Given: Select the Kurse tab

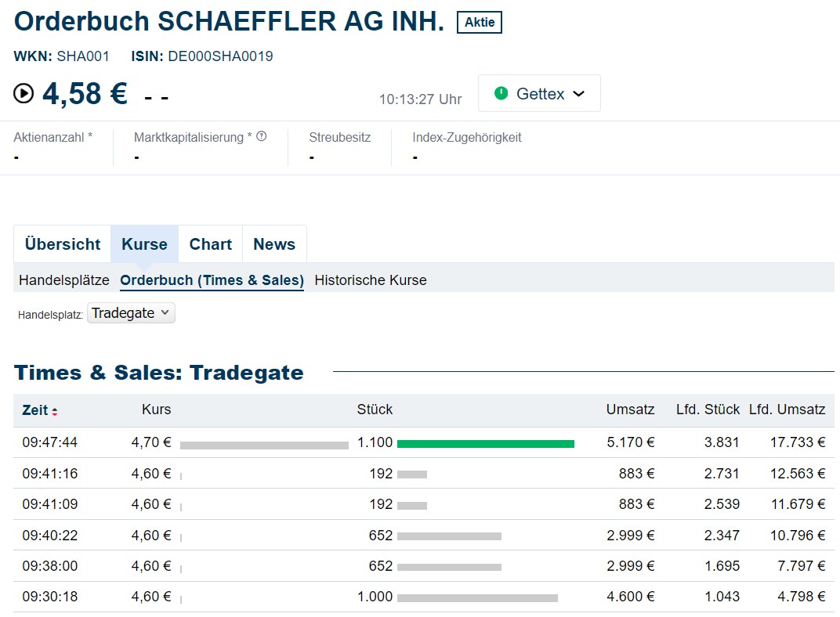Looking at the screenshot, I should point(144,244).
